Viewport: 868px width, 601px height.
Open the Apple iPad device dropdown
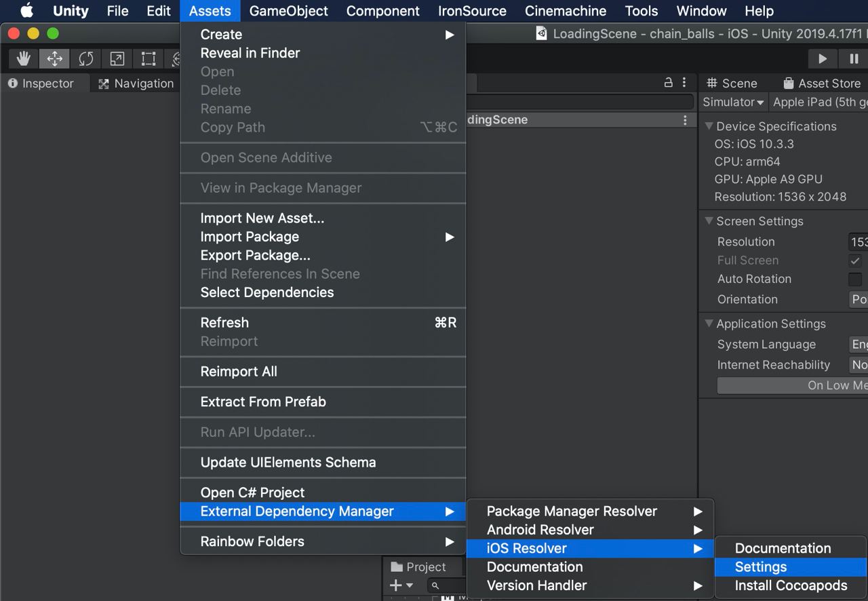819,102
